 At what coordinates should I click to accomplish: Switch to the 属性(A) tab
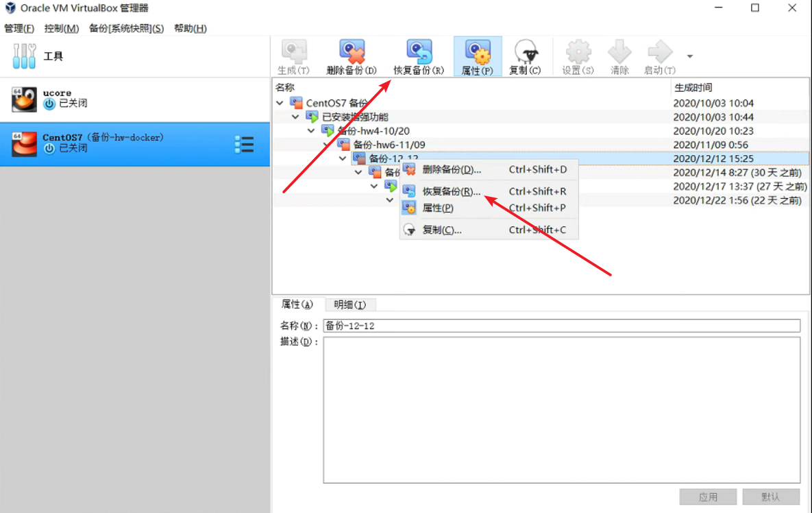297,305
